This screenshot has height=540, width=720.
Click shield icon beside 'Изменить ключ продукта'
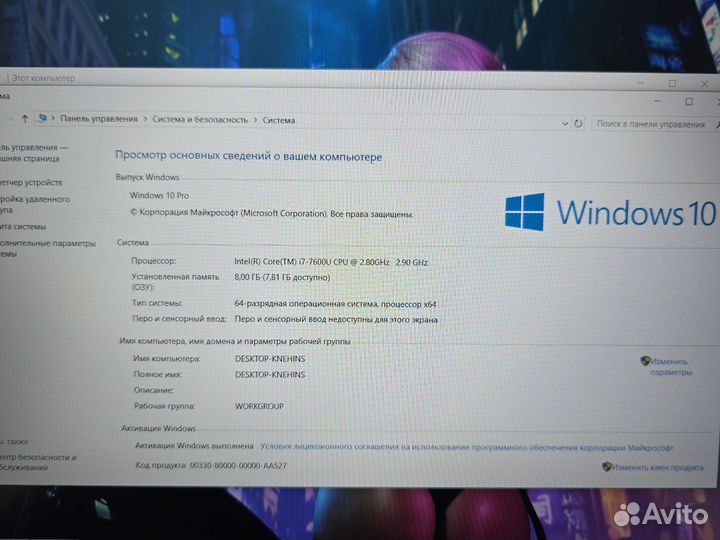(607, 467)
